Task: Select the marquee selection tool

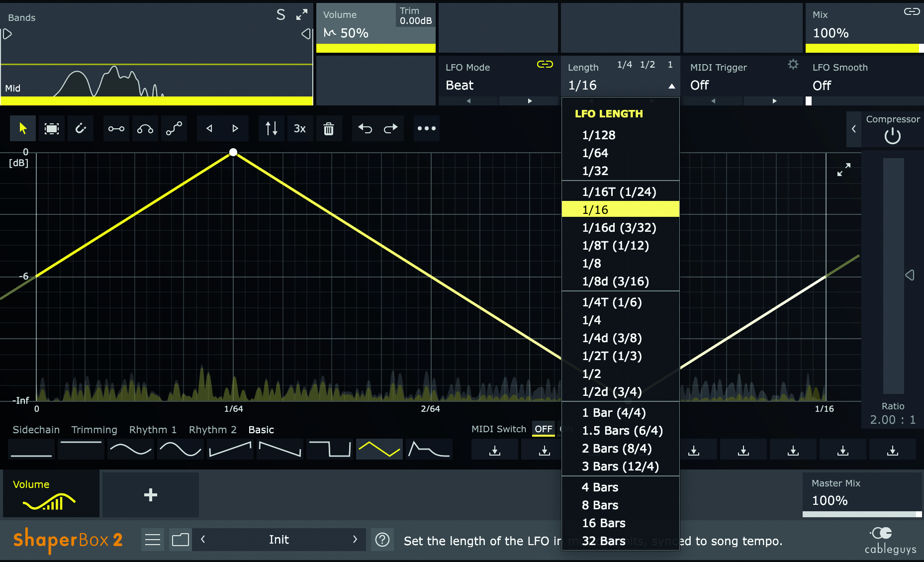Action: 52,129
